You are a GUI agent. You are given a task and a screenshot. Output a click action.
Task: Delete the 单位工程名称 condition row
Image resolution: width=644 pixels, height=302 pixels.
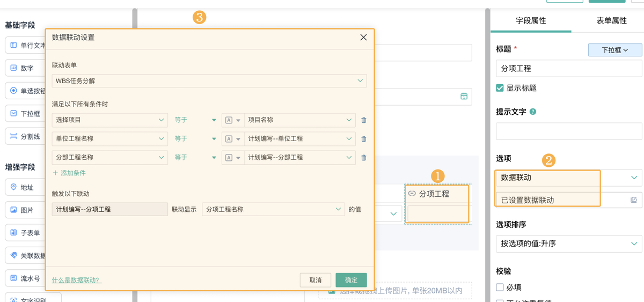pos(364,139)
